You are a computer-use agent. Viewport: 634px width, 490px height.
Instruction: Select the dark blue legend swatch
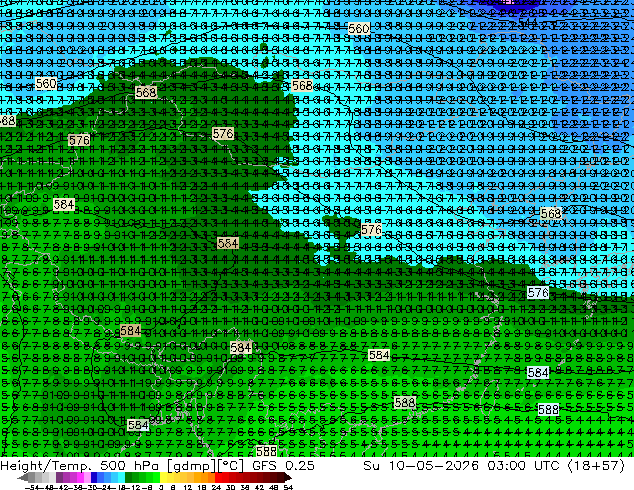point(94,478)
